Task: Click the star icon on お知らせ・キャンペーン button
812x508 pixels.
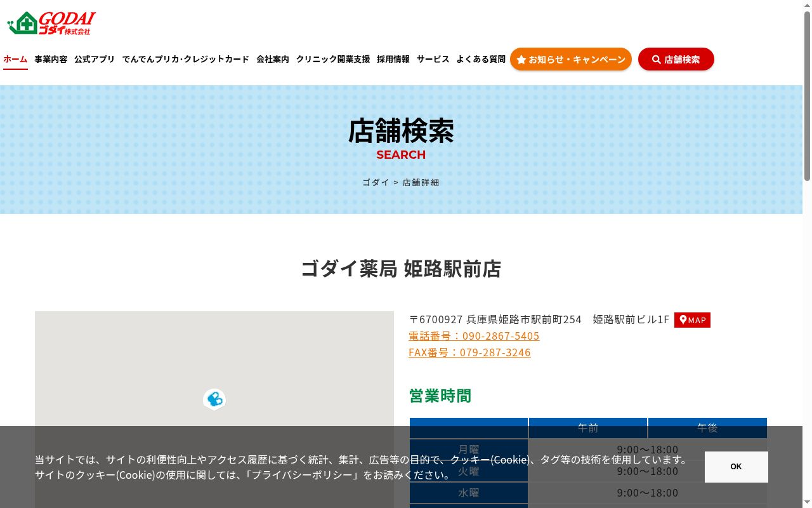Action: (521, 60)
